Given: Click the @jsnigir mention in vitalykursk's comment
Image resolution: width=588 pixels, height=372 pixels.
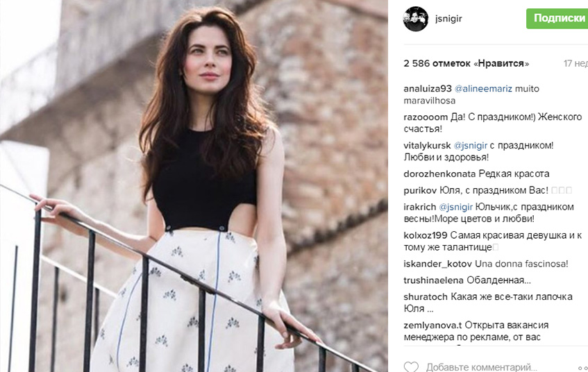Looking at the screenshot, I should point(470,146).
